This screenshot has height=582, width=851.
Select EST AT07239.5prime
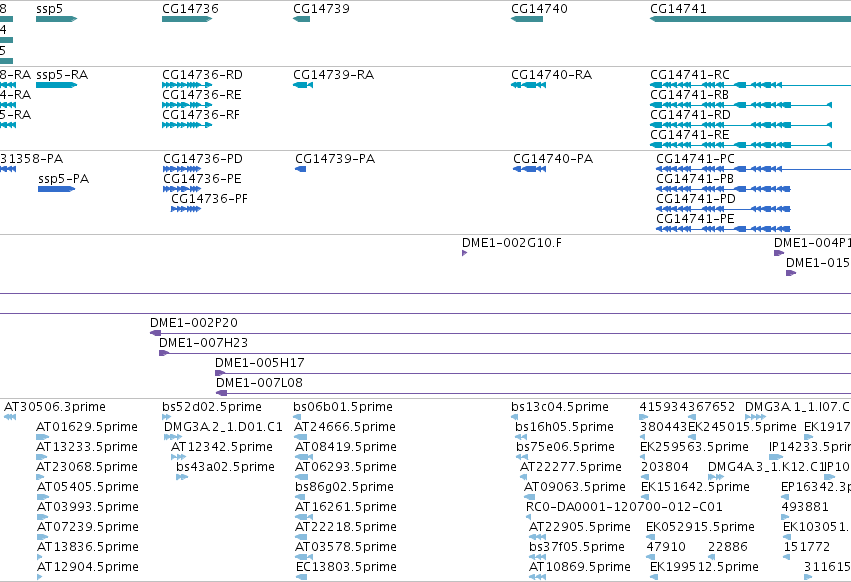pos(88,528)
